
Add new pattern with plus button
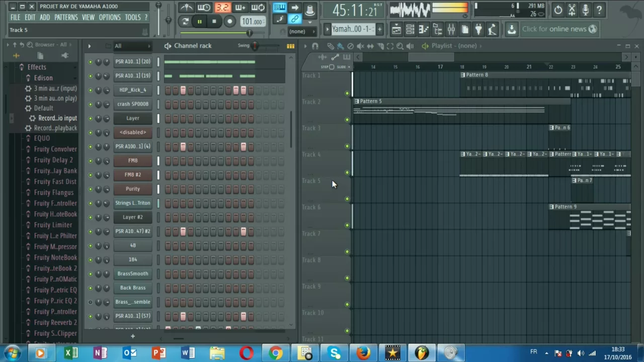[379, 29]
